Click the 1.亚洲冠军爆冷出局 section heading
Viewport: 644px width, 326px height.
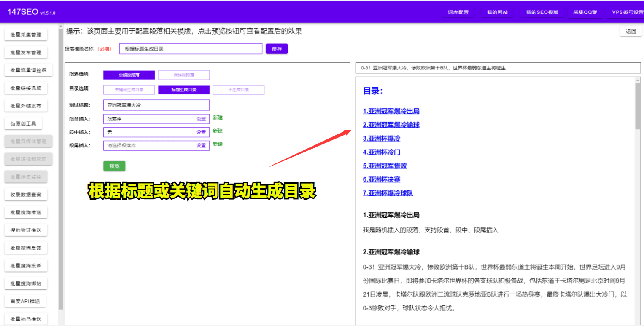point(391,215)
